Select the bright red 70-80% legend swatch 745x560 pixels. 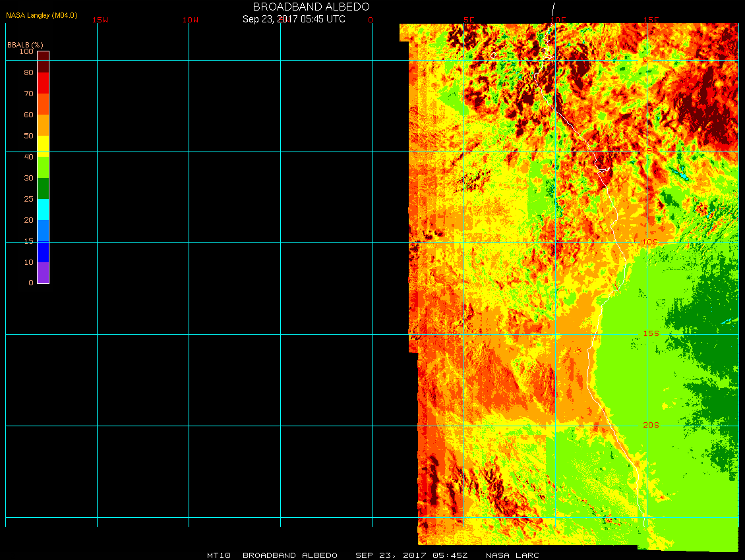click(x=43, y=83)
